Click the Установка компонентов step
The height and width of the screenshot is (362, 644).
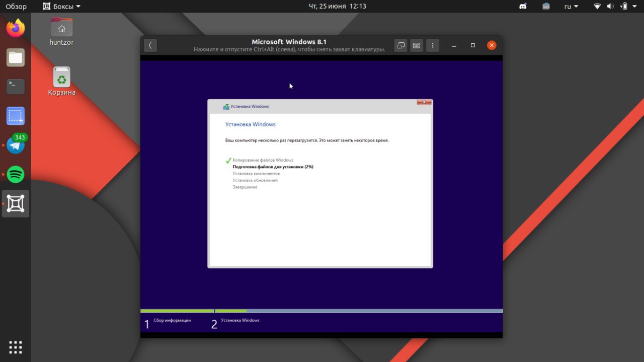click(256, 174)
